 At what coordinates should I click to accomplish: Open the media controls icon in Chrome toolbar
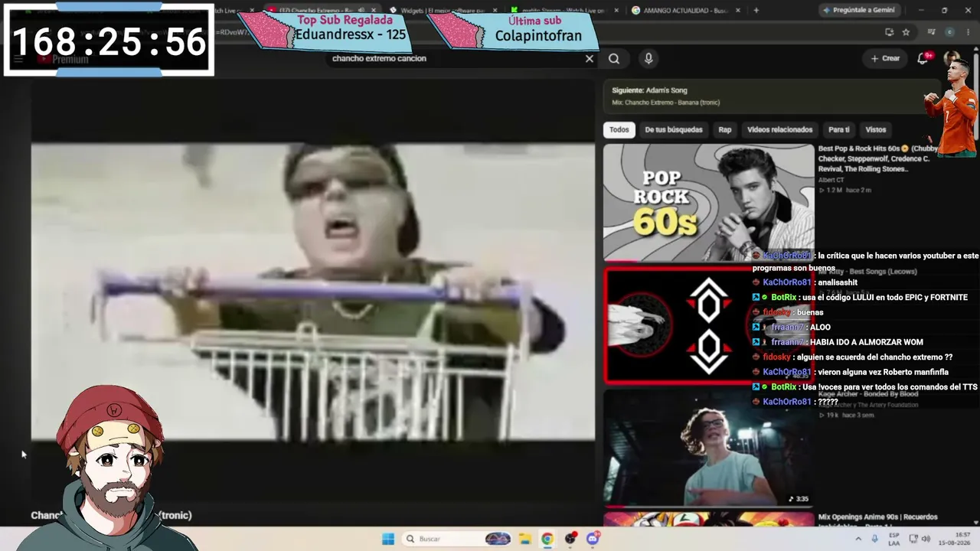tap(932, 32)
